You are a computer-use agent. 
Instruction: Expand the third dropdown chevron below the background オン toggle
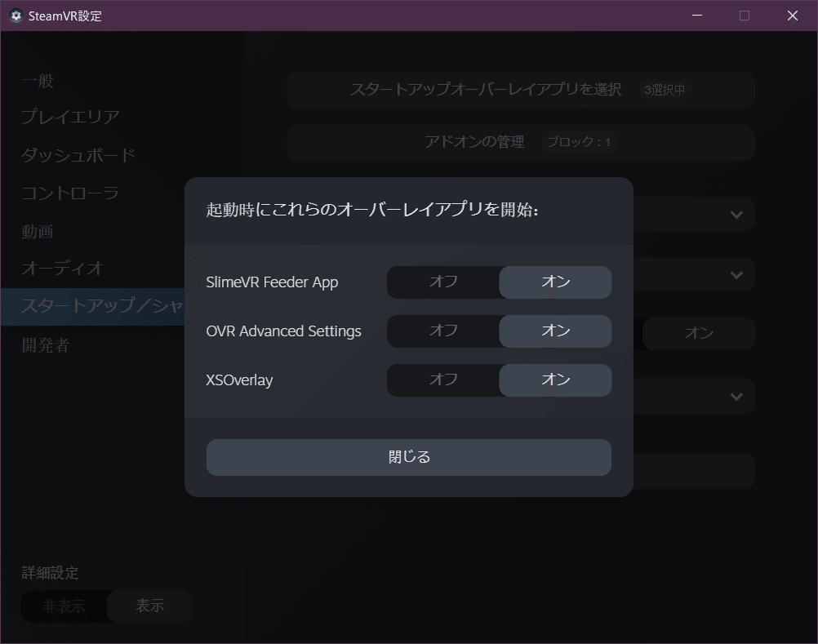(x=736, y=397)
